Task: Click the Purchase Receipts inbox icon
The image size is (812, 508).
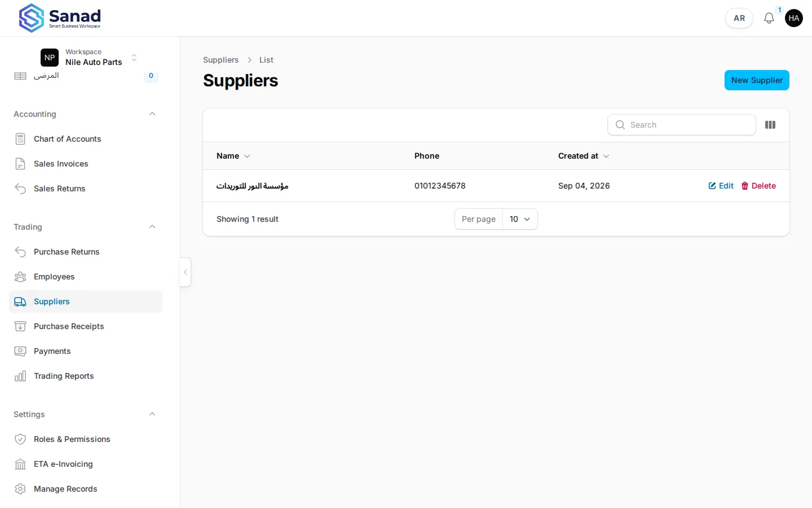Action: pos(20,326)
